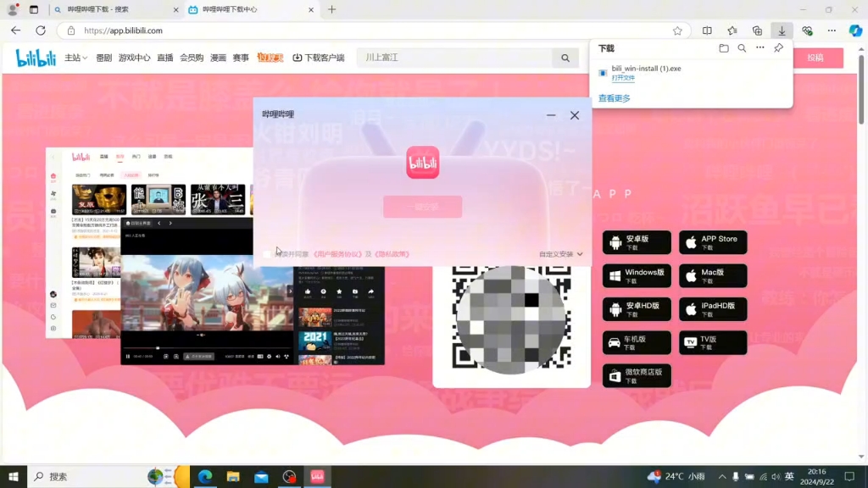Screen dimensions: 868x488
Task: Click the Downloads arrow in the browser toolbar
Action: [782, 31]
